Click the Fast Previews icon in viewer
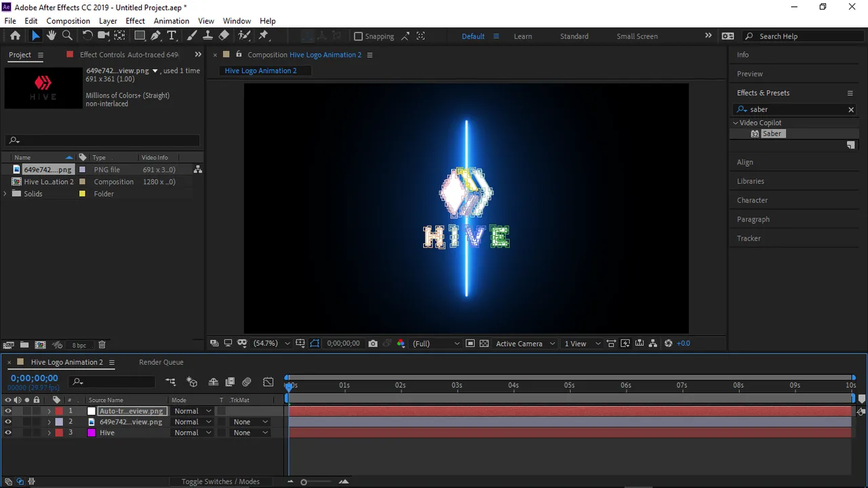The image size is (868, 488). point(625,344)
